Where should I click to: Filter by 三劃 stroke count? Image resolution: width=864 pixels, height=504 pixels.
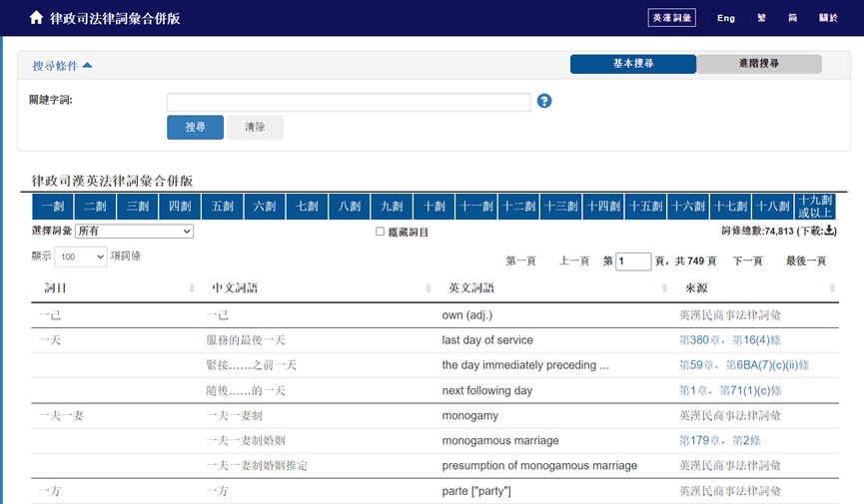pos(138,207)
